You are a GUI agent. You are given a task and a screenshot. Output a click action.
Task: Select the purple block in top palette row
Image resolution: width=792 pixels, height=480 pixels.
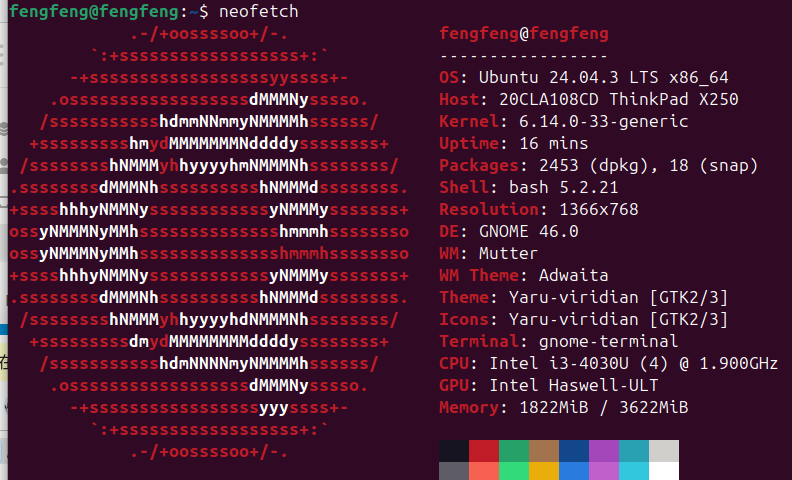tap(604, 451)
